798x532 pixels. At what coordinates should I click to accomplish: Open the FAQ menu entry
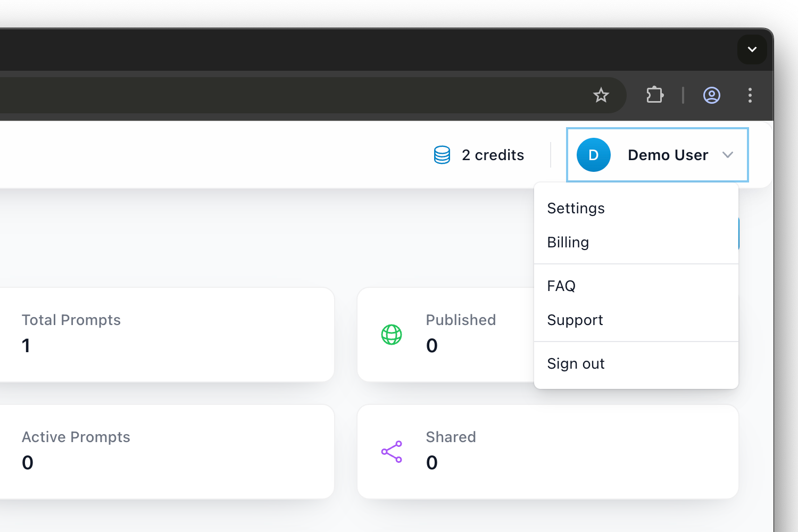click(x=561, y=286)
